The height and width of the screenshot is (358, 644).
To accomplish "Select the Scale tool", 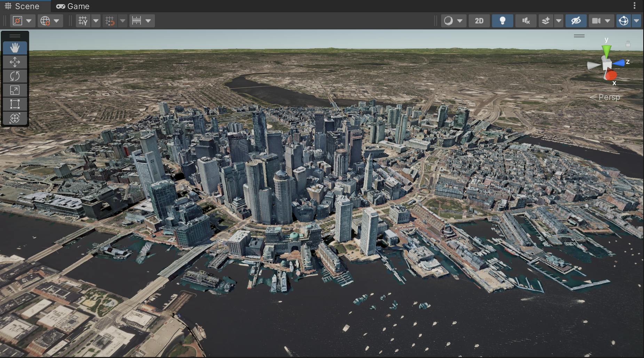I will click(x=15, y=90).
